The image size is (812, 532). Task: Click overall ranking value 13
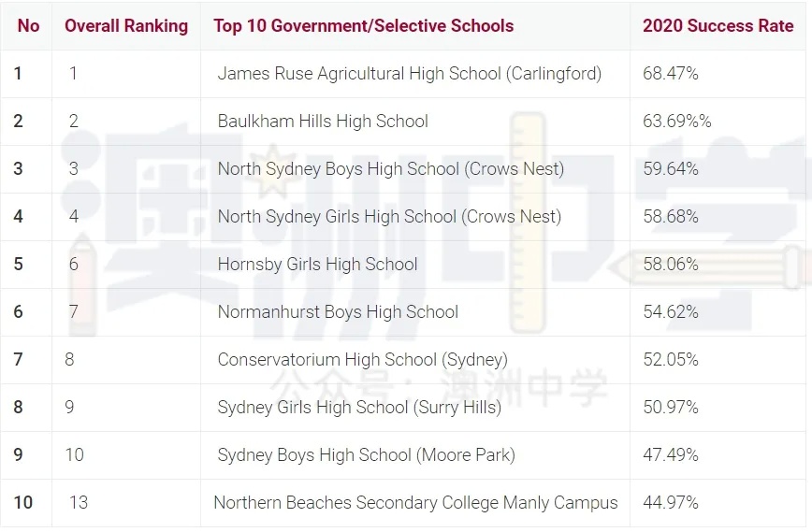79,502
